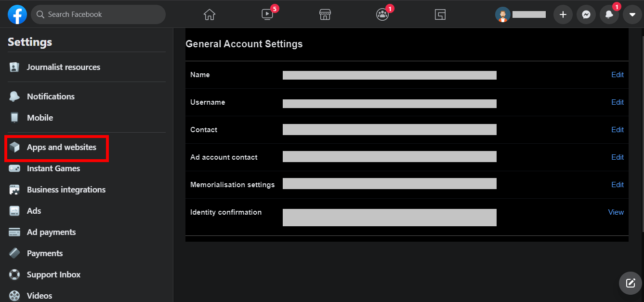Open the Home feed icon
The width and height of the screenshot is (644, 302).
point(209,14)
